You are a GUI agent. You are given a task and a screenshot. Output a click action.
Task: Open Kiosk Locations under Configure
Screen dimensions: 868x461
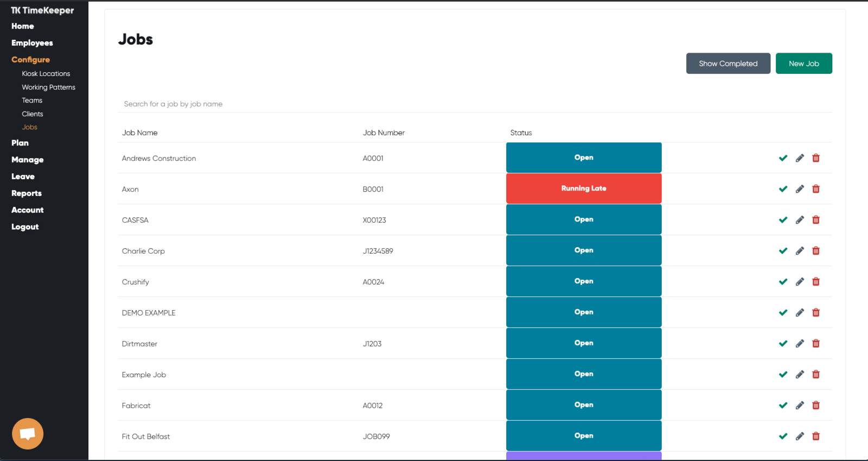pyautogui.click(x=46, y=74)
